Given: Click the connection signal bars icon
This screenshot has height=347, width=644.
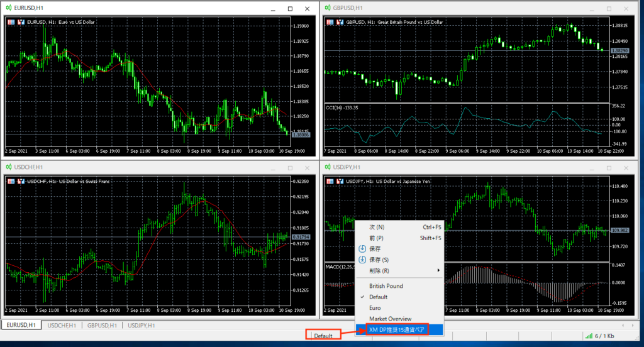Looking at the screenshot, I should tap(589, 336).
